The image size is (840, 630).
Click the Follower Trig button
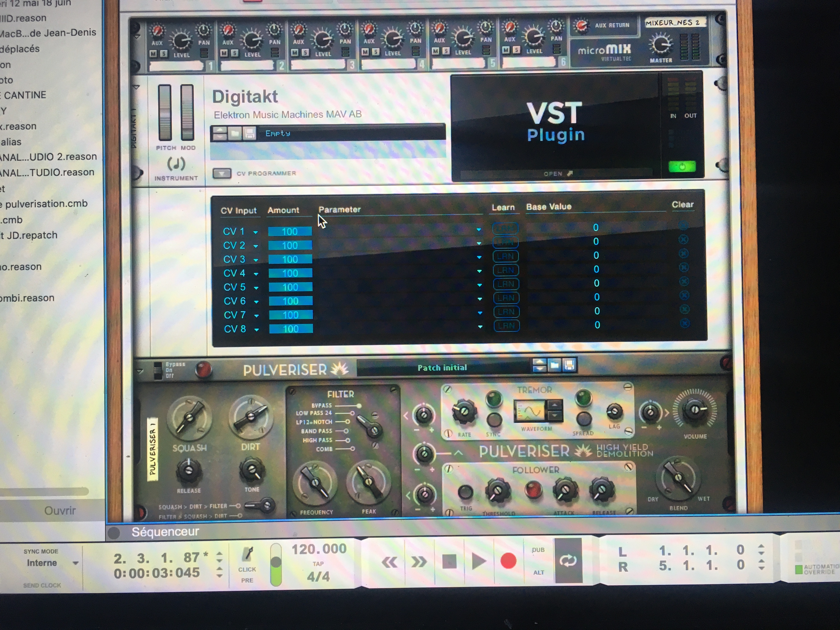tap(465, 492)
